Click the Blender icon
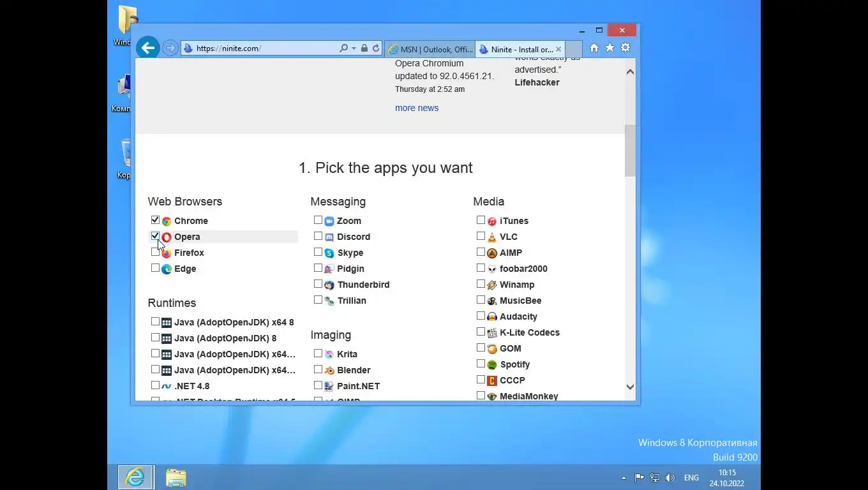Viewport: 868px width, 490px height. (x=329, y=371)
